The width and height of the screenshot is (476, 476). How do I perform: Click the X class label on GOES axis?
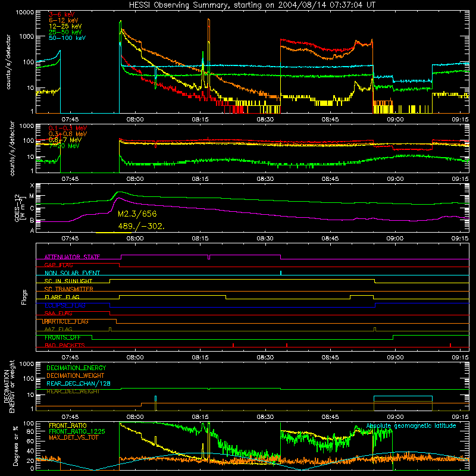(x=32, y=186)
